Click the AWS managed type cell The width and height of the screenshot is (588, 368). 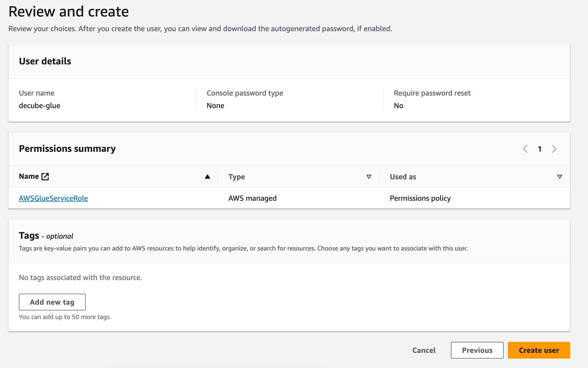[252, 198]
